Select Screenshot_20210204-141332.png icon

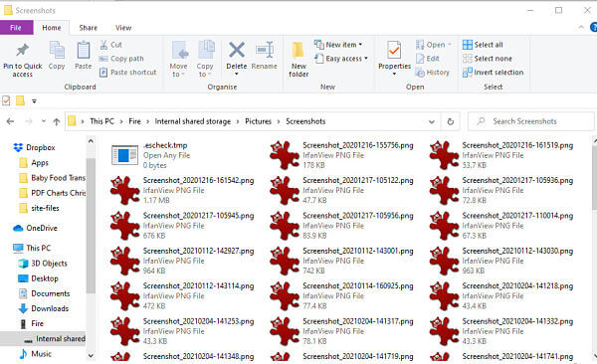click(x=444, y=331)
